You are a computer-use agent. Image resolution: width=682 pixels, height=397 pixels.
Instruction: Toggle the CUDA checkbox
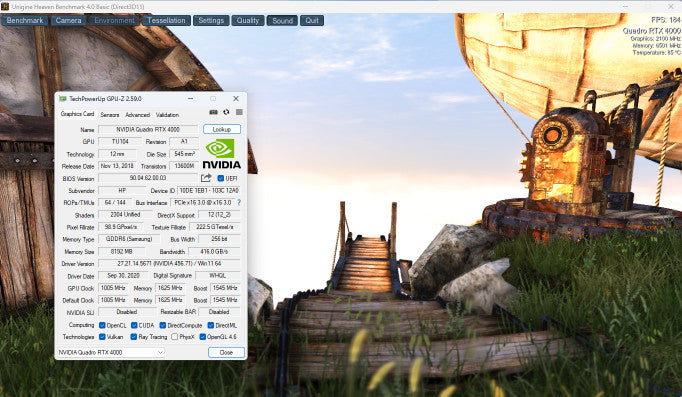[134, 325]
